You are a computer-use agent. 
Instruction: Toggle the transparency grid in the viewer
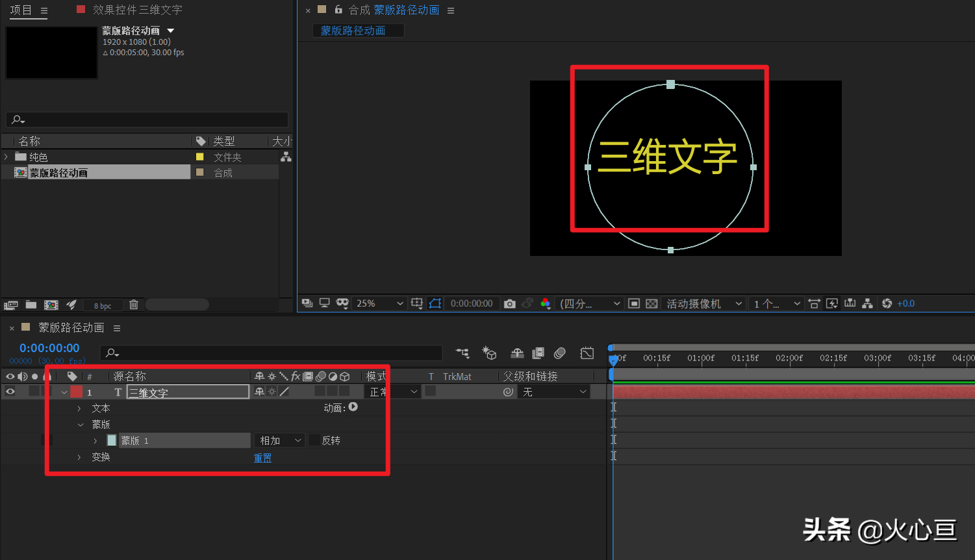652,303
